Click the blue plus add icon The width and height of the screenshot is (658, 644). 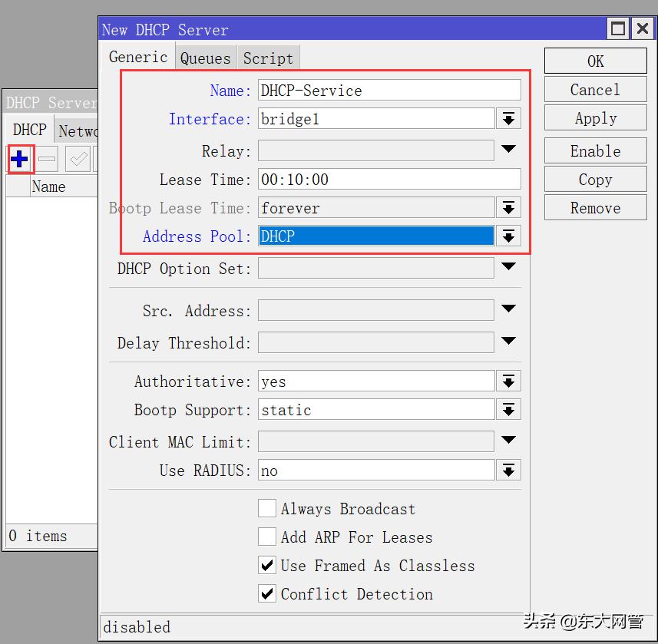coord(19,160)
